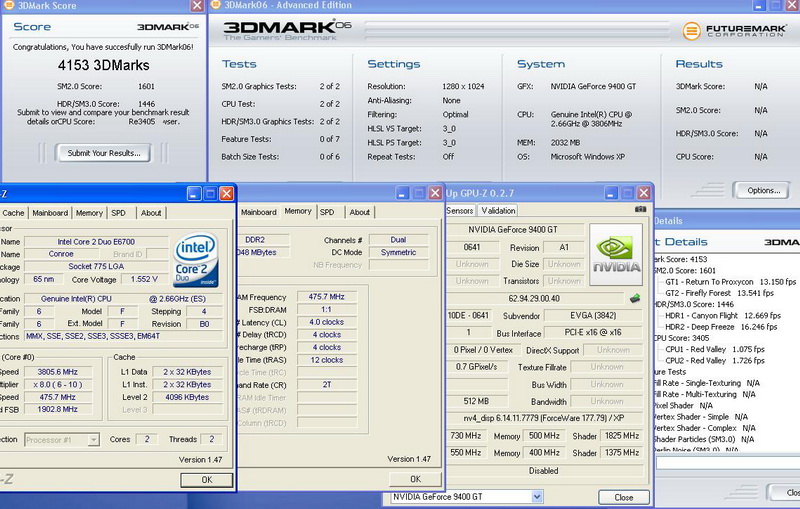Open About tab in CPU-Z memory window
800x509 pixels.
(x=360, y=212)
